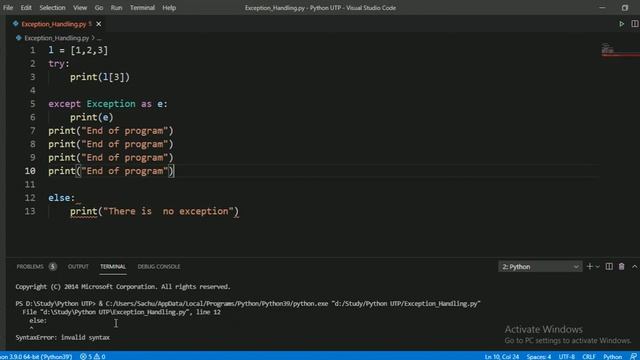Maximize the panel with the up chevron
This screenshot has height=360, width=640.
(x=634, y=267)
